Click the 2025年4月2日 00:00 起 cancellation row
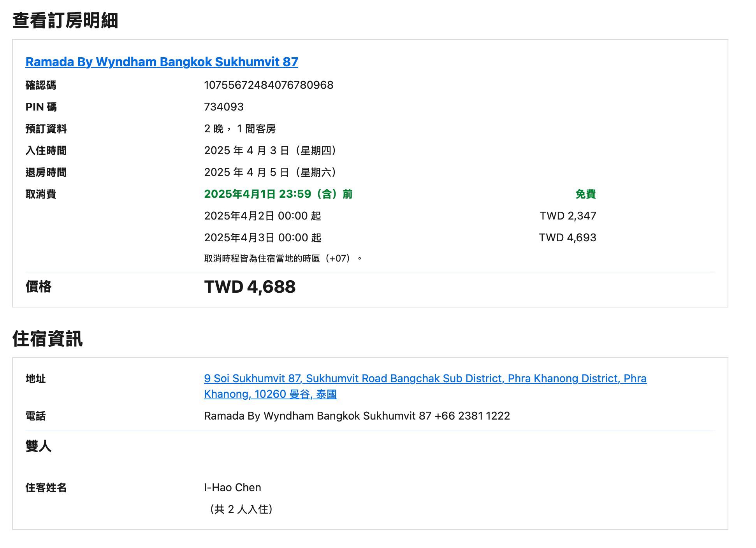756x548 pixels. (x=262, y=216)
